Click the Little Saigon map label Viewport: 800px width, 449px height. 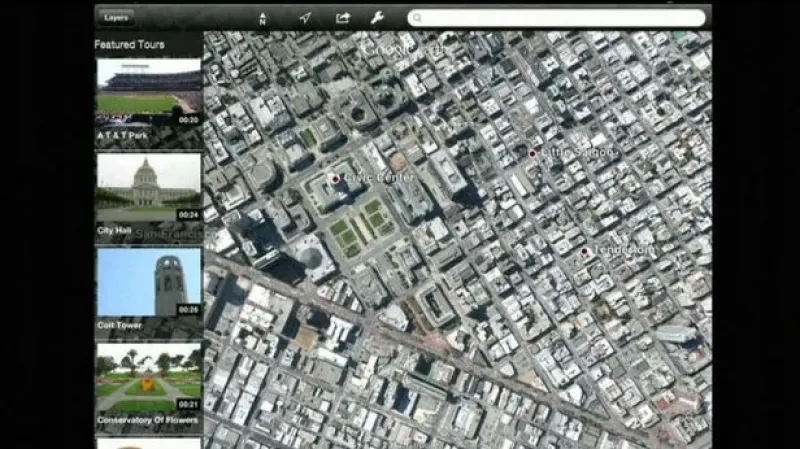[577, 152]
